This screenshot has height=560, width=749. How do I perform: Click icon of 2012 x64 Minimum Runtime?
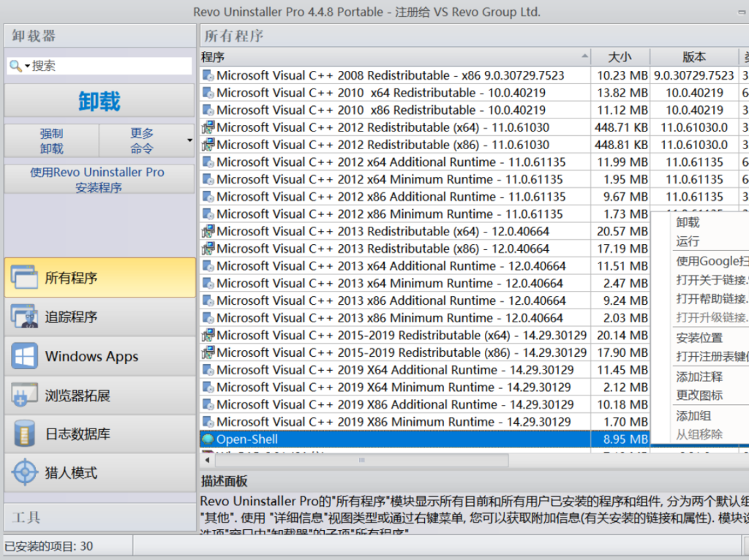[x=208, y=179]
